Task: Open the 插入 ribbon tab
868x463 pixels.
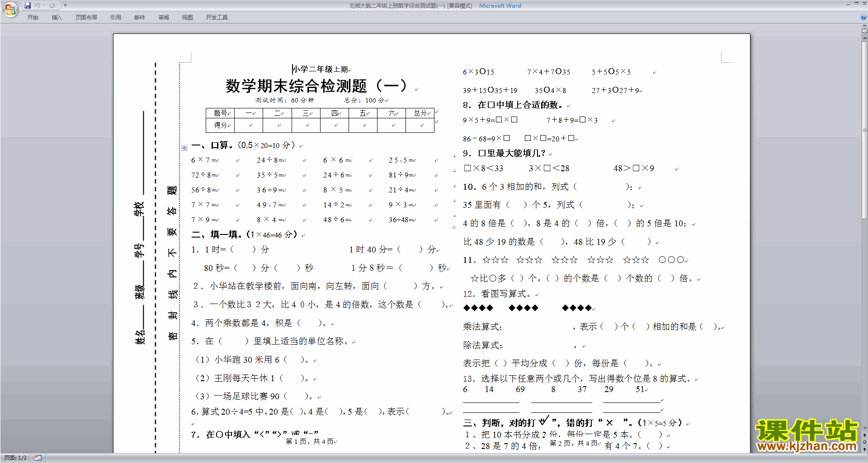Action: (57, 18)
